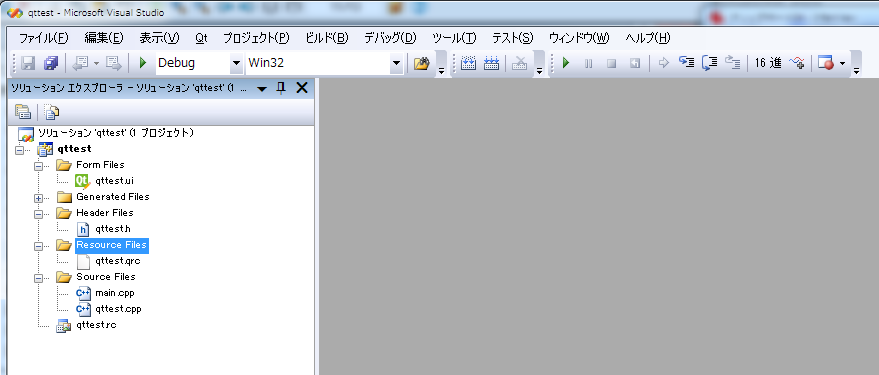Open Solution Explorer window position dropdown

point(262,89)
